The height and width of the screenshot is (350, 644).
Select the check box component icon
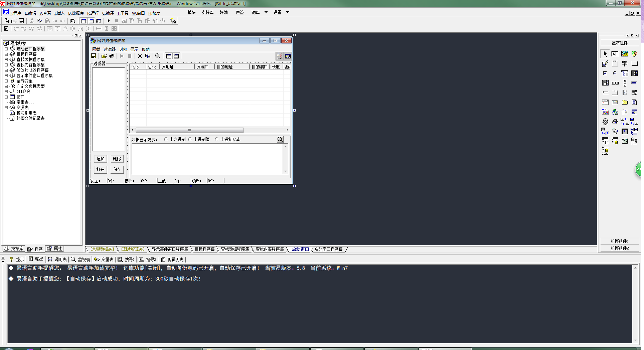click(x=605, y=73)
